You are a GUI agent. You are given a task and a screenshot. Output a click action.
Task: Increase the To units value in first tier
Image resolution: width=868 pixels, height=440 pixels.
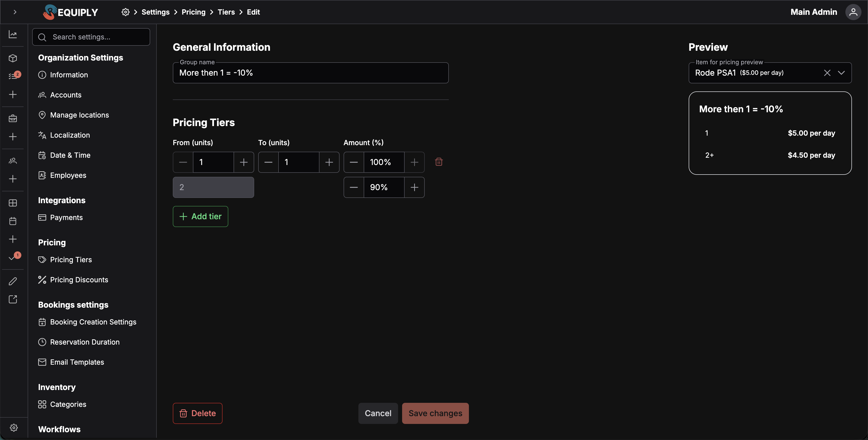[x=329, y=162]
